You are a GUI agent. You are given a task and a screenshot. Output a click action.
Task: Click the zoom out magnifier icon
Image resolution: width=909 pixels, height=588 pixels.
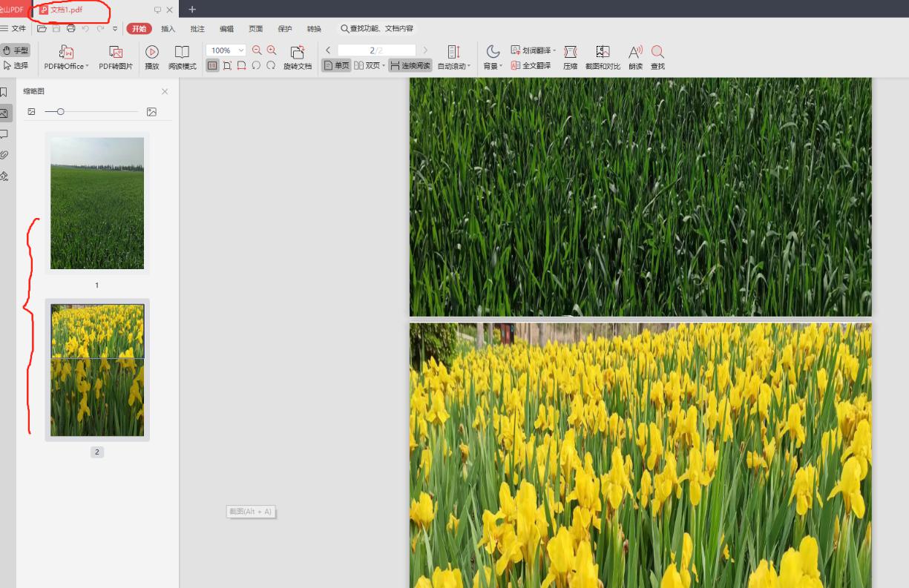[x=257, y=50]
